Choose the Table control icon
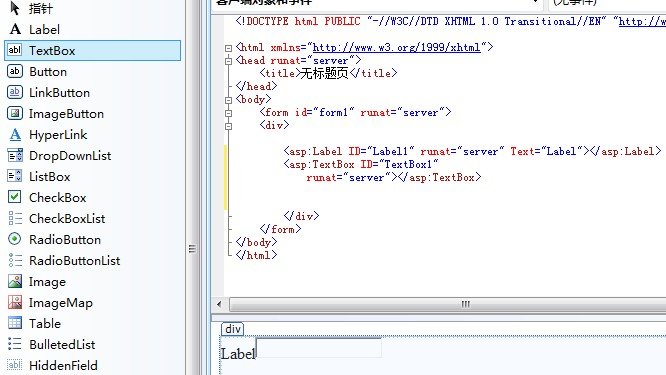This screenshot has width=666, height=375. coord(15,323)
